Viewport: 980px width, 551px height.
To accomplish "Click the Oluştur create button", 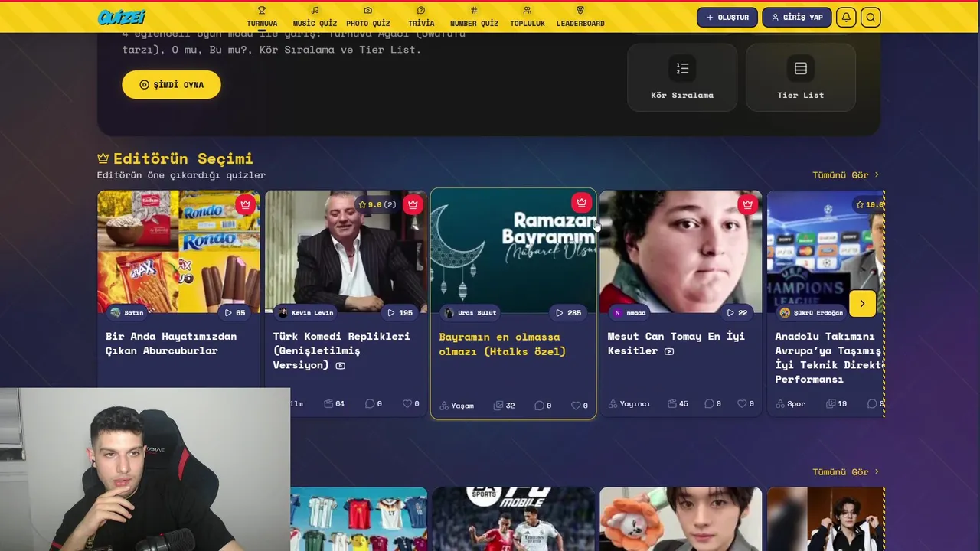I will point(727,17).
